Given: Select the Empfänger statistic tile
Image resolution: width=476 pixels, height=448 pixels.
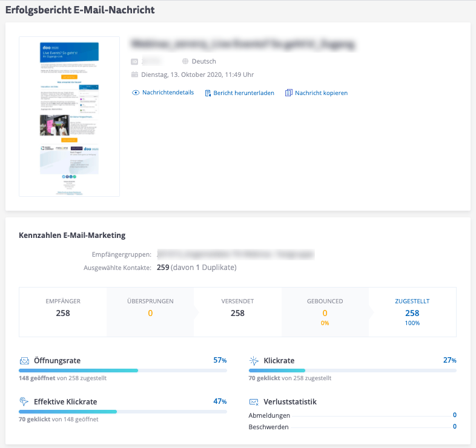Looking at the screenshot, I should tap(63, 312).
